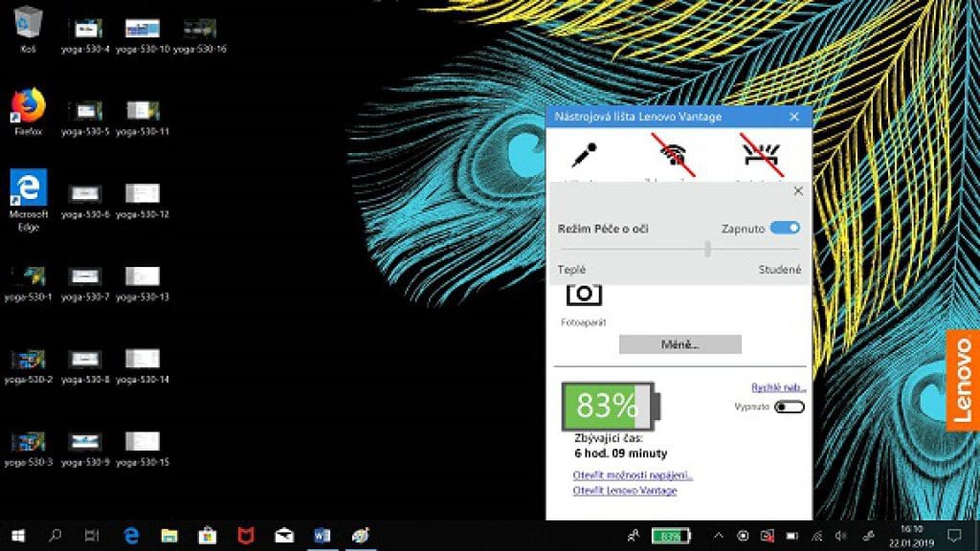This screenshot has height=551, width=980.
Task: Click the microphone icon in Lenovo Vantage toolbar
Action: pyautogui.click(x=584, y=155)
